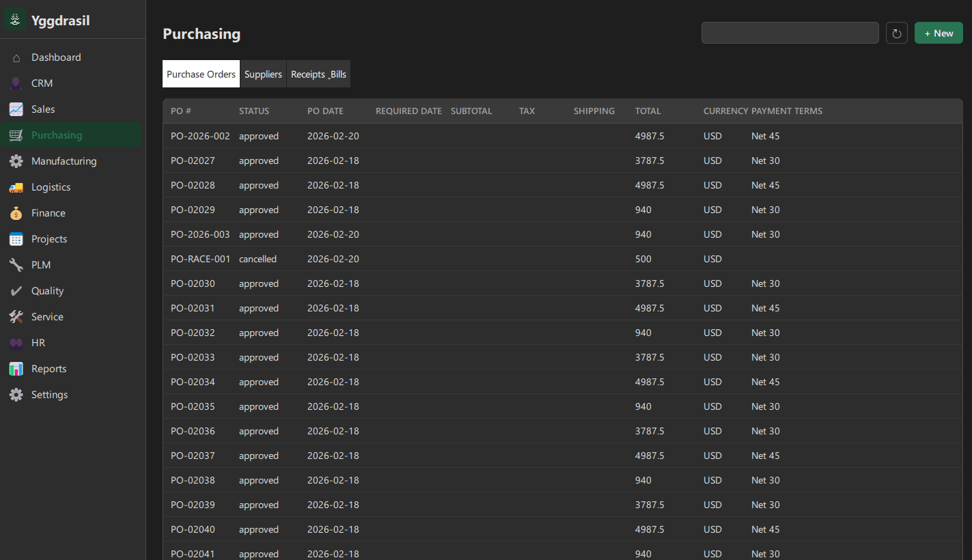This screenshot has height=560, width=972.
Task: Click the Yggdrasil tree logo
Action: pos(14,19)
